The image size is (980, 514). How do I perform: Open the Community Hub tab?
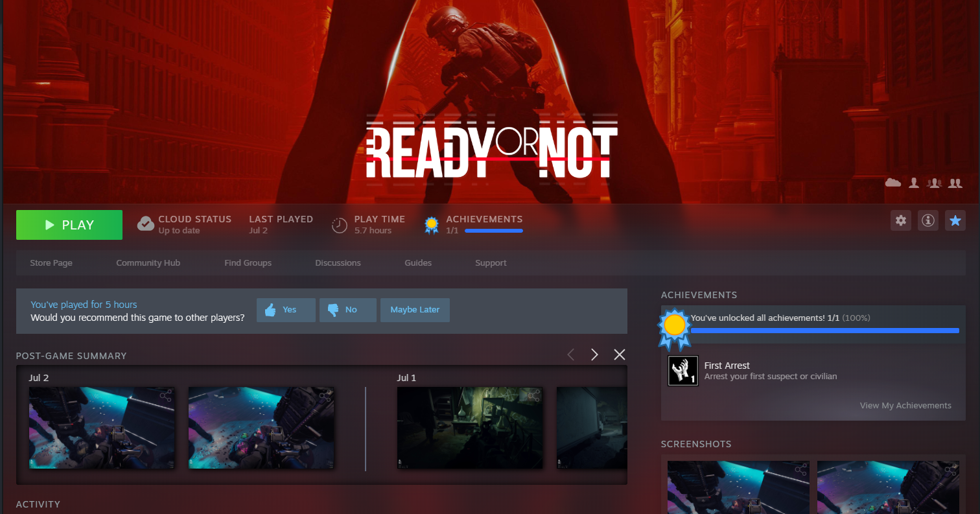pos(148,263)
